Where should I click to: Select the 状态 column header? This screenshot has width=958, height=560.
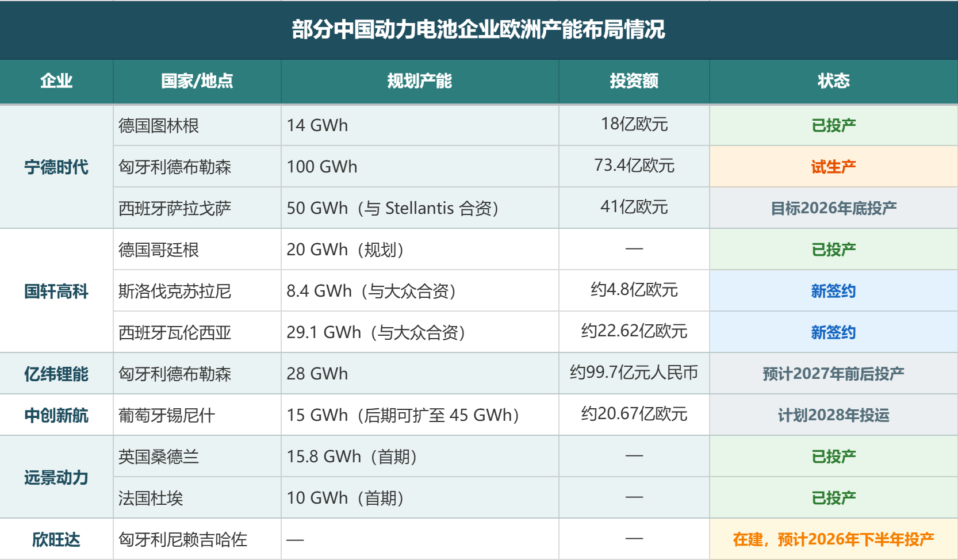(834, 81)
